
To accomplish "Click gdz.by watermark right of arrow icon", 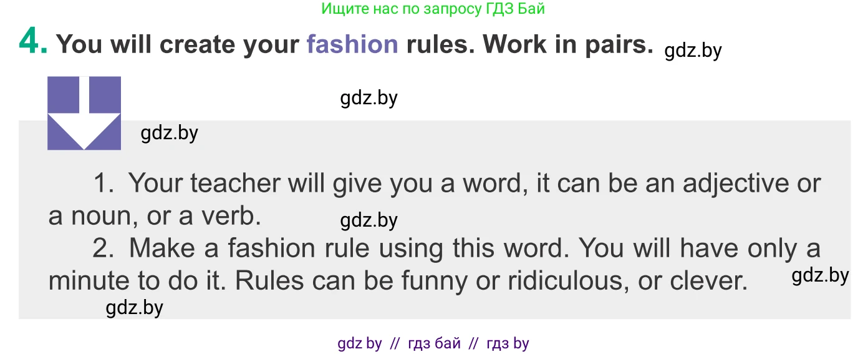I will [169, 133].
